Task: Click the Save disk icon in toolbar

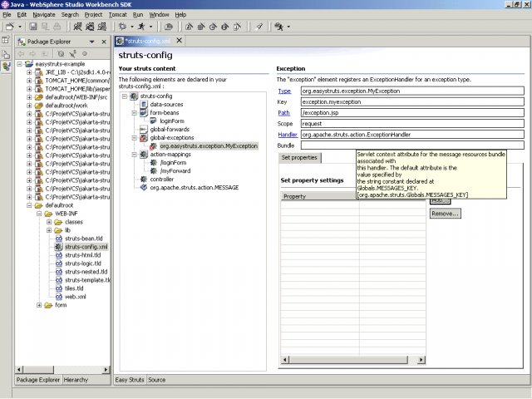Action: 33,27
